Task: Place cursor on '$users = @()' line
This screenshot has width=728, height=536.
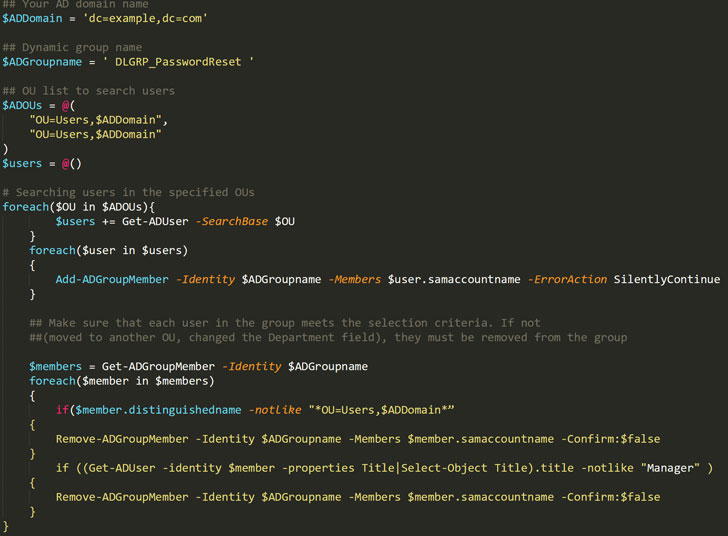Action: pyautogui.click(x=42, y=163)
